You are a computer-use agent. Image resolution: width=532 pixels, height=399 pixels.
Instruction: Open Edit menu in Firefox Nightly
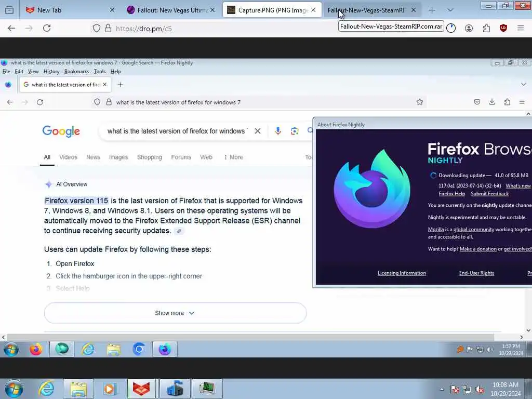tap(19, 72)
